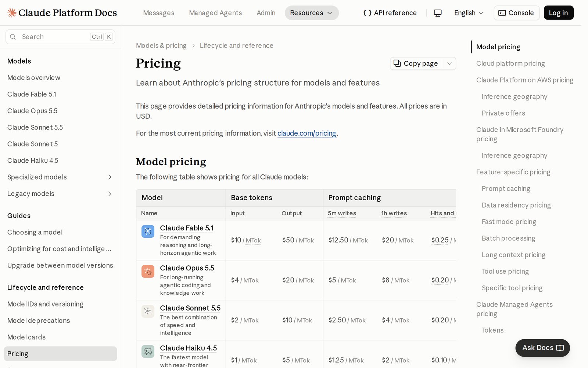Screen dimensions: 588x368
Task: Select Pricing in the sidebar
Action: 60,354
